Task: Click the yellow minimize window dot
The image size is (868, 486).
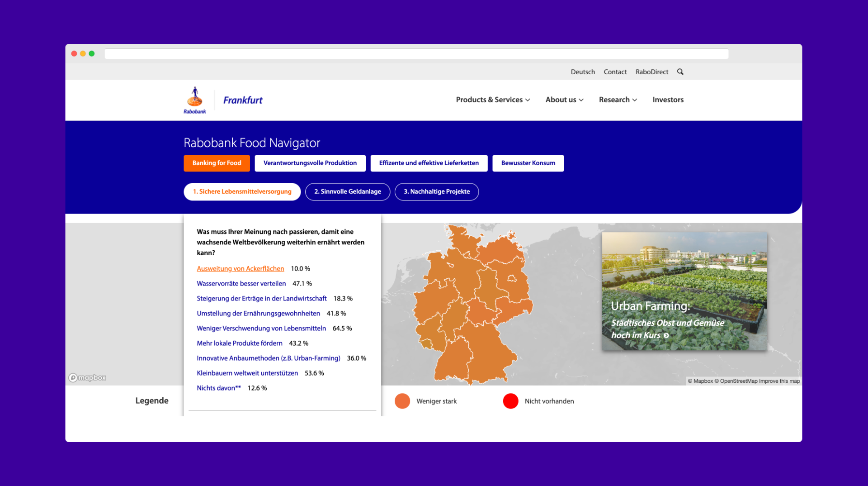Action: tap(83, 53)
